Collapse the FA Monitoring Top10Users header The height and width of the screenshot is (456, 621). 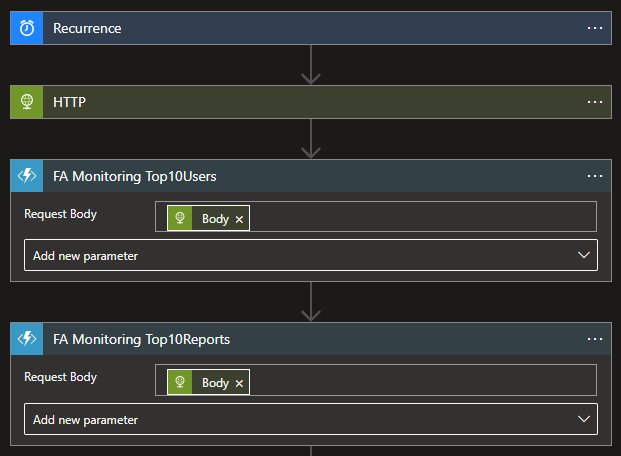coord(300,176)
